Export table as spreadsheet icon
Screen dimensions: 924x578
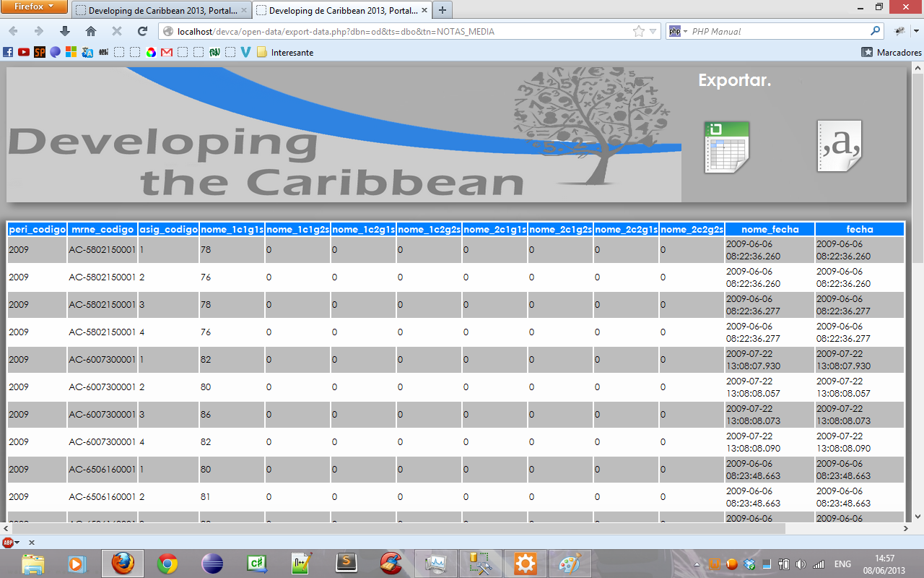[727, 147]
